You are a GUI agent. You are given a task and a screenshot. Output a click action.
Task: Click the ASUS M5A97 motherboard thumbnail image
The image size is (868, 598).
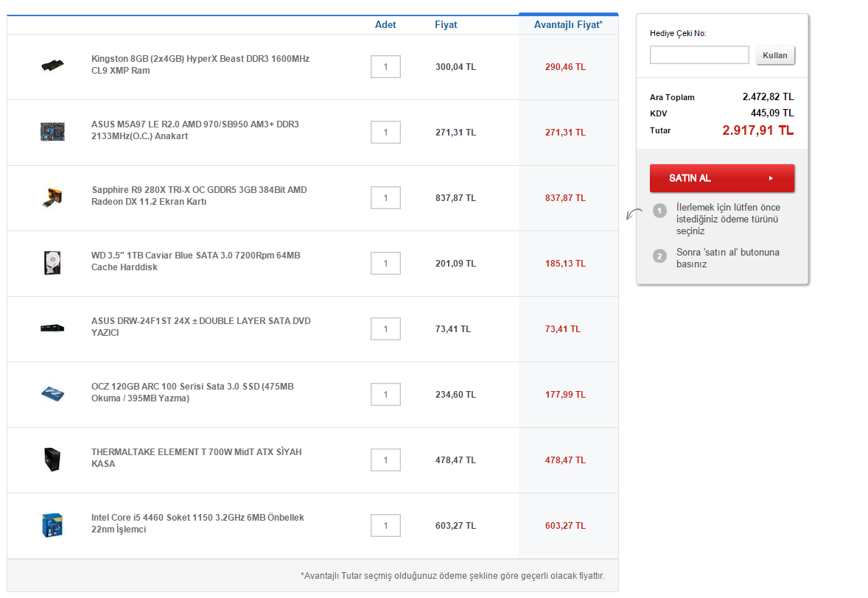(x=52, y=132)
